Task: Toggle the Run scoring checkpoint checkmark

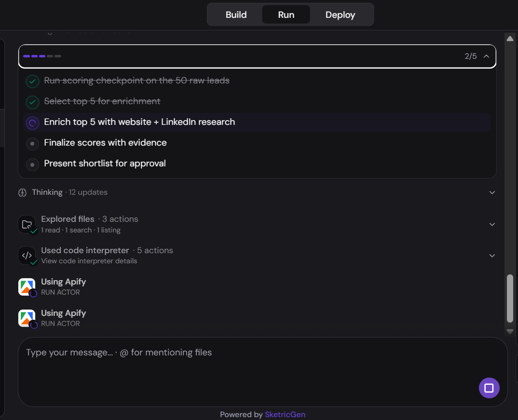Action: point(32,81)
